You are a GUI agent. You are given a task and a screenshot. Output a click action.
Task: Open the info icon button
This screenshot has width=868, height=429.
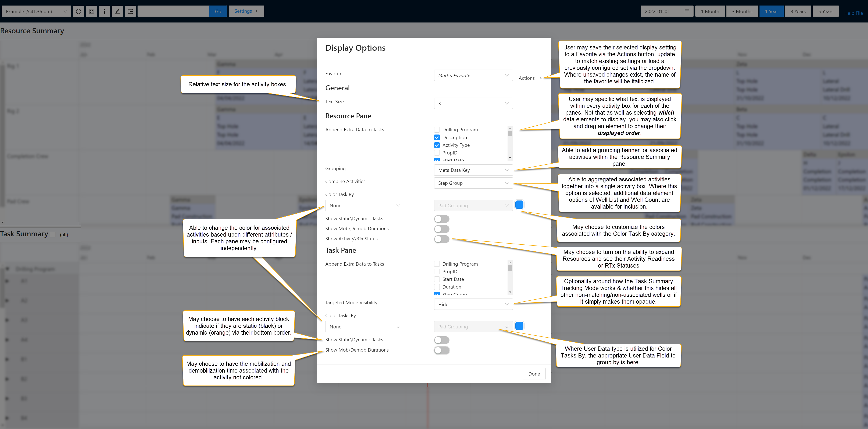click(104, 11)
